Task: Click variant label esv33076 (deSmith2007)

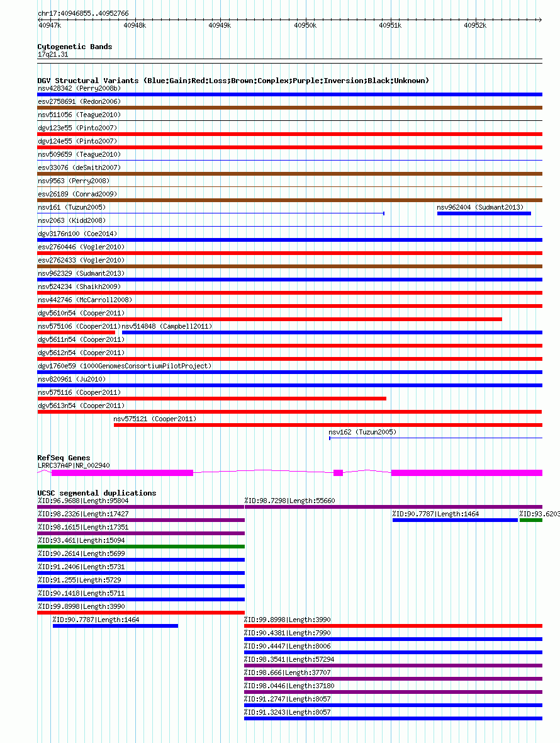Action: 79,167
